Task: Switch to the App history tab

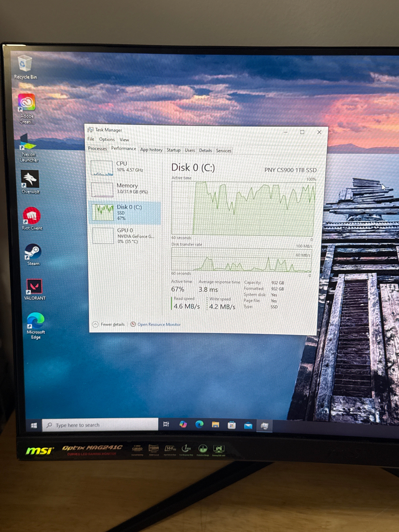Action: (151, 150)
